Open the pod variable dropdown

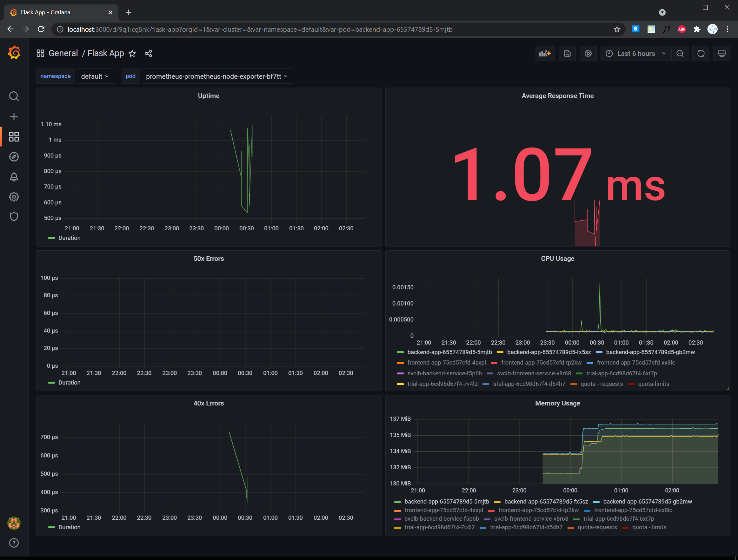(x=217, y=76)
